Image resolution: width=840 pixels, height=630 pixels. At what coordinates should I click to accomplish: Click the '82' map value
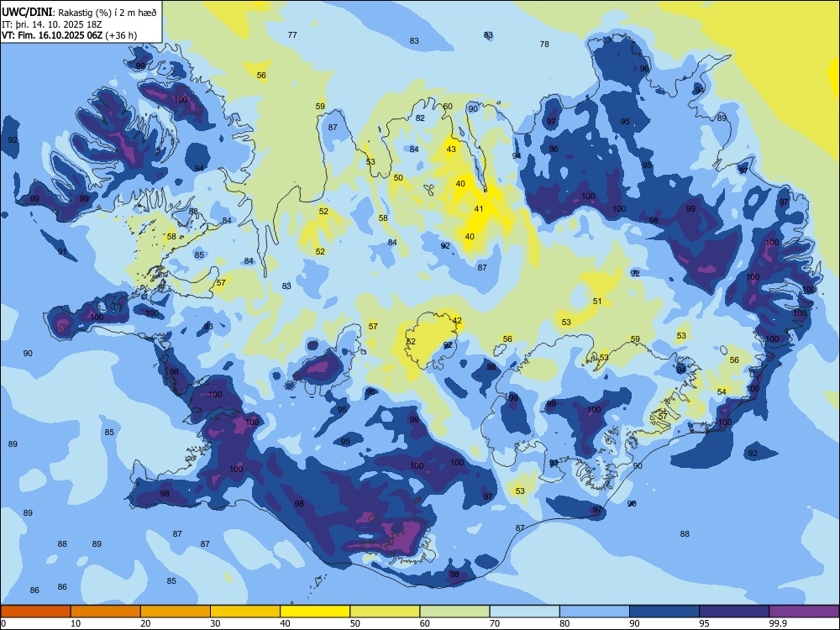click(x=420, y=118)
